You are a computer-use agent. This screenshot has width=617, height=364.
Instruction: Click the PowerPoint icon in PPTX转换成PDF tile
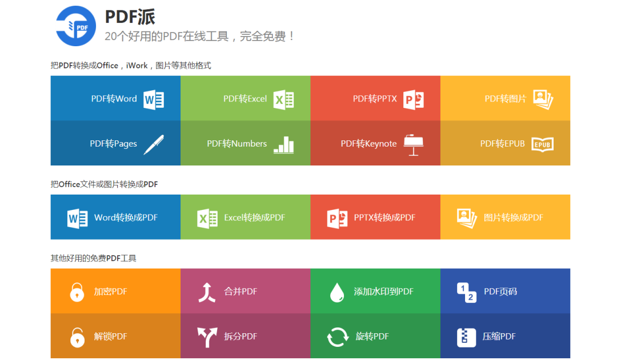pyautogui.click(x=337, y=218)
